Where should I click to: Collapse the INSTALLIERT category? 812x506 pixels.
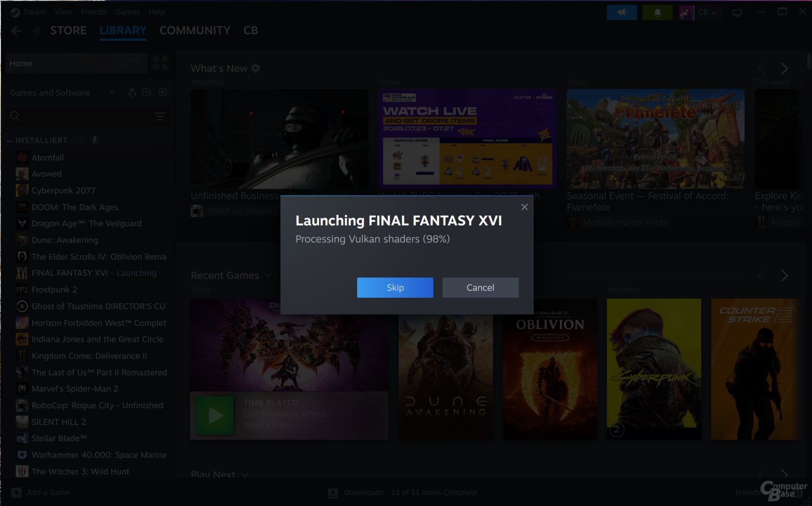point(9,141)
